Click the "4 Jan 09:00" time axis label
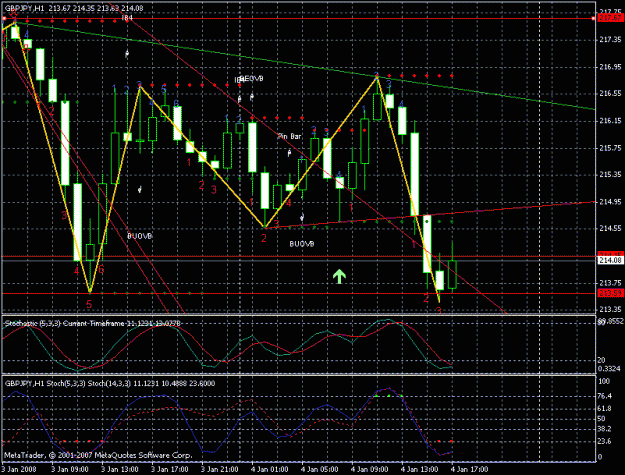Image resolution: width=625 pixels, height=475 pixels. [370, 469]
